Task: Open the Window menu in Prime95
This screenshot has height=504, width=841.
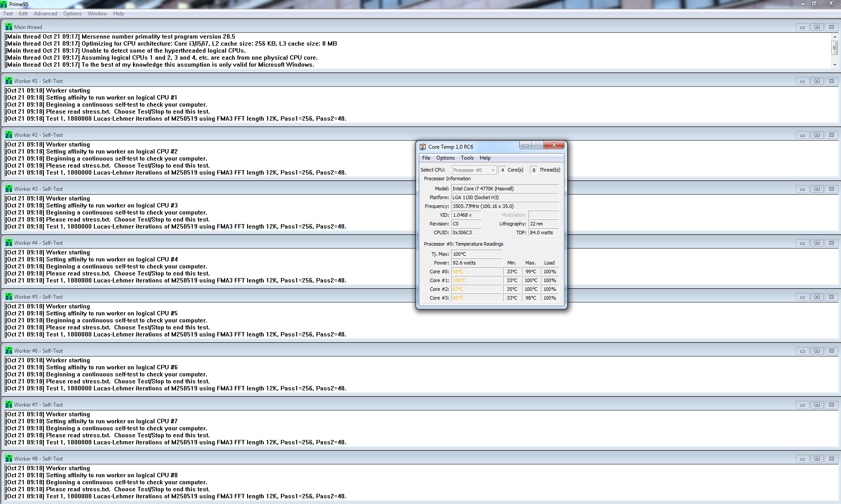Action: point(97,14)
